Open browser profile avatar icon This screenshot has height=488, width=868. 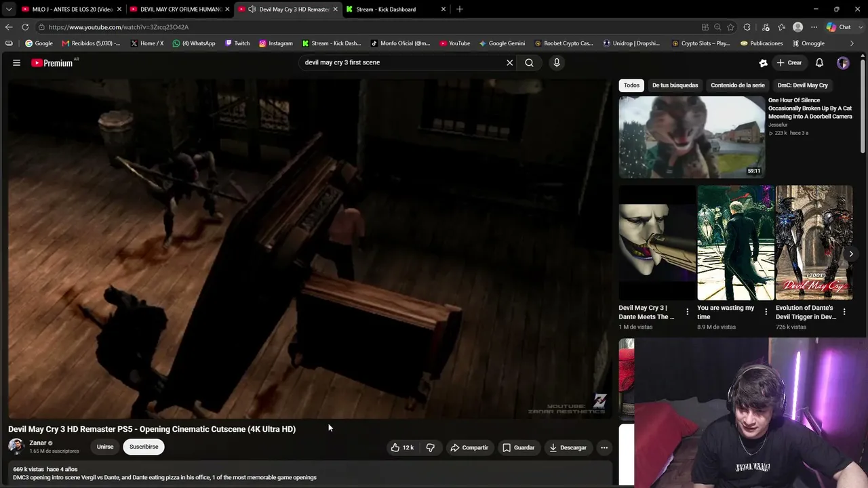tap(798, 27)
